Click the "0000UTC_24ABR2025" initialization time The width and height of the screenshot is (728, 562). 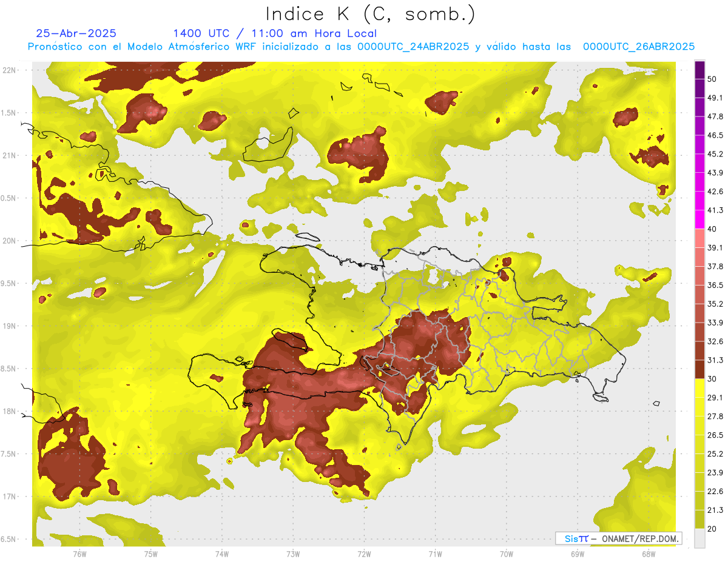(x=413, y=46)
